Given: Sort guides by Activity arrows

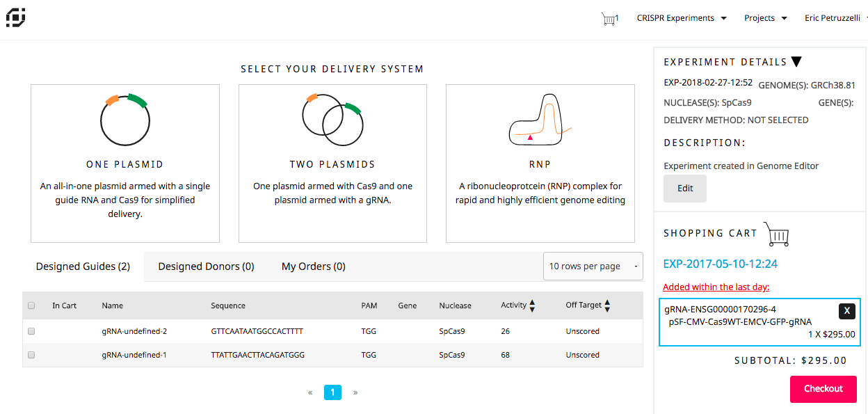Looking at the screenshot, I should click(x=532, y=305).
